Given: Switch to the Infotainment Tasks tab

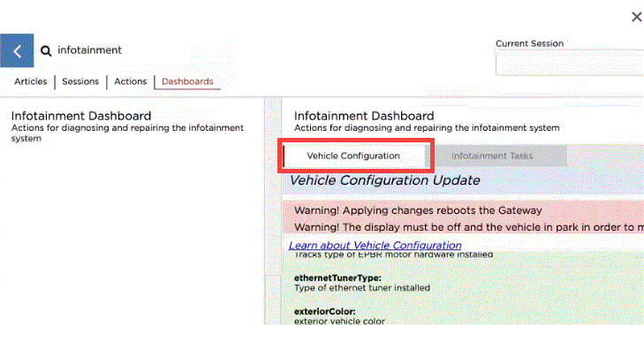Looking at the screenshot, I should click(x=492, y=156).
